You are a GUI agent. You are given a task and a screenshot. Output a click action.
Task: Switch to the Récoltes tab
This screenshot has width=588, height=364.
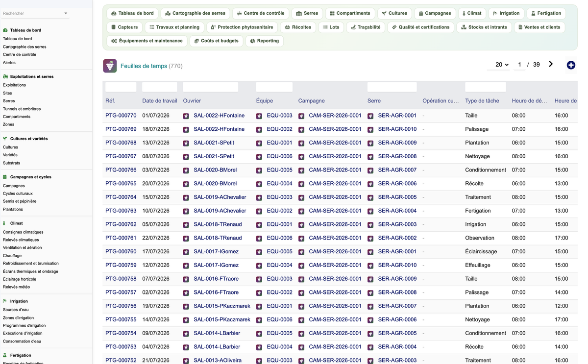(298, 27)
